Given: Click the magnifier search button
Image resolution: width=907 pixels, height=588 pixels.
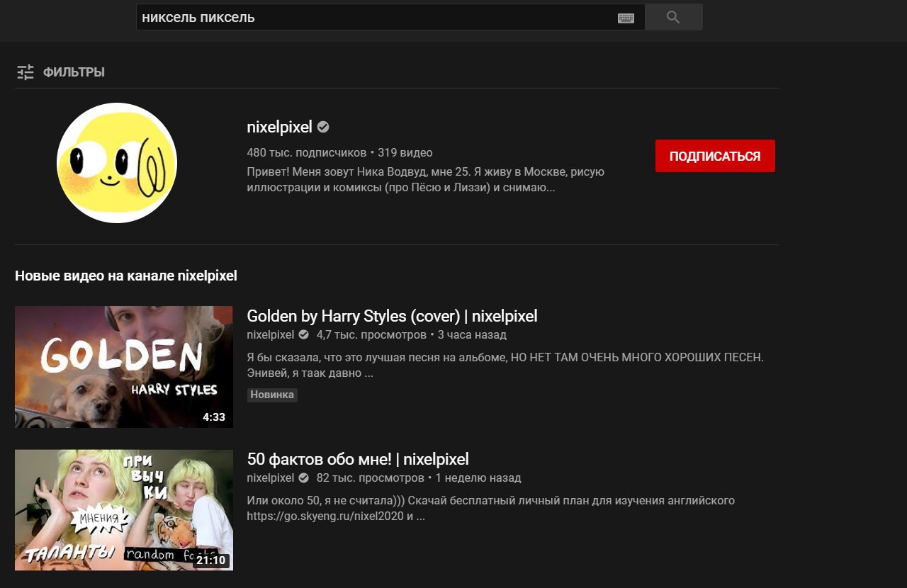Looking at the screenshot, I should (673, 18).
